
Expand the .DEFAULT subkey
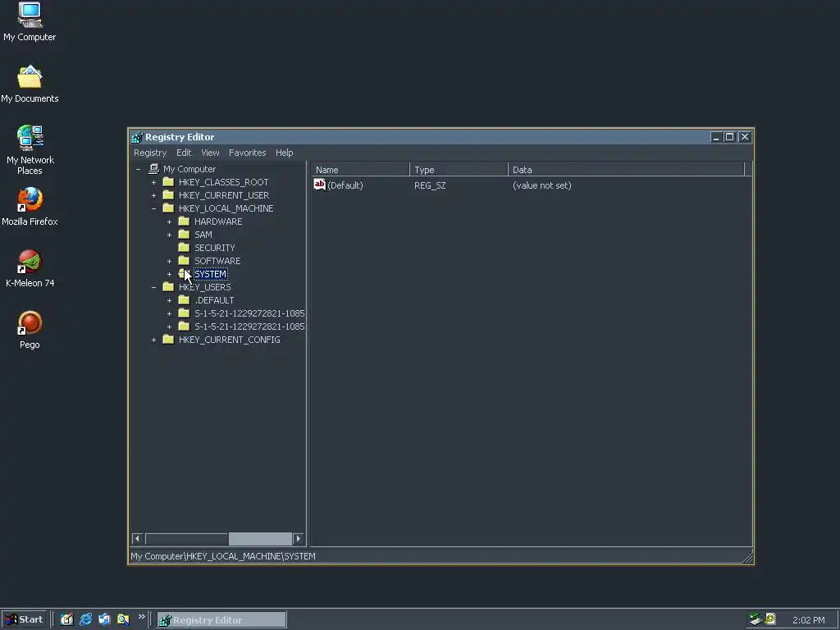coord(169,300)
